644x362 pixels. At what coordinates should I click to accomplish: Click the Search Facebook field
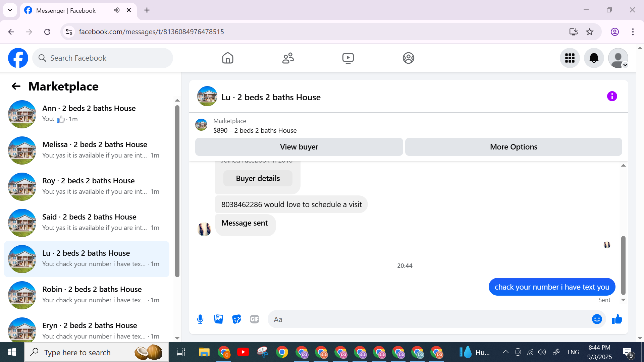(x=103, y=58)
